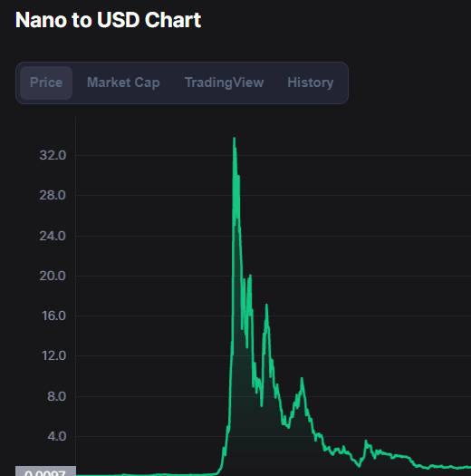This screenshot has height=476, width=471.
Task: Show the History tab
Action: [x=311, y=83]
